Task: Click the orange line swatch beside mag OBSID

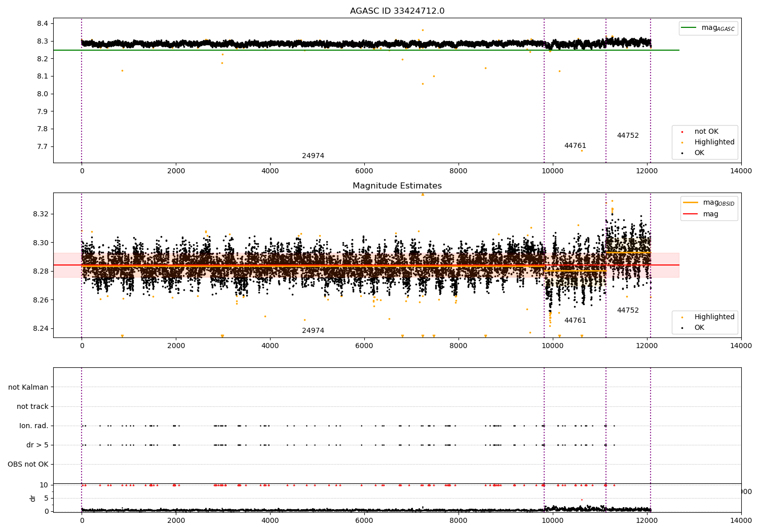Action: 691,202
